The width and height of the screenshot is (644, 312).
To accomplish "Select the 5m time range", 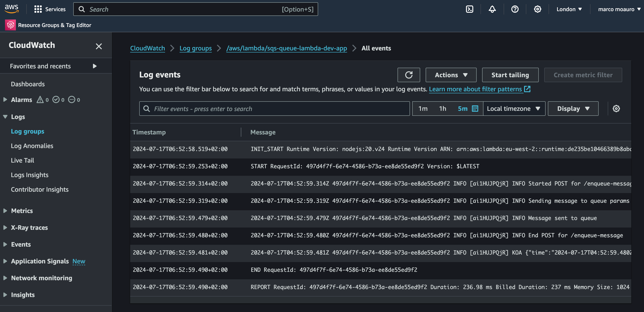I will coord(463,108).
